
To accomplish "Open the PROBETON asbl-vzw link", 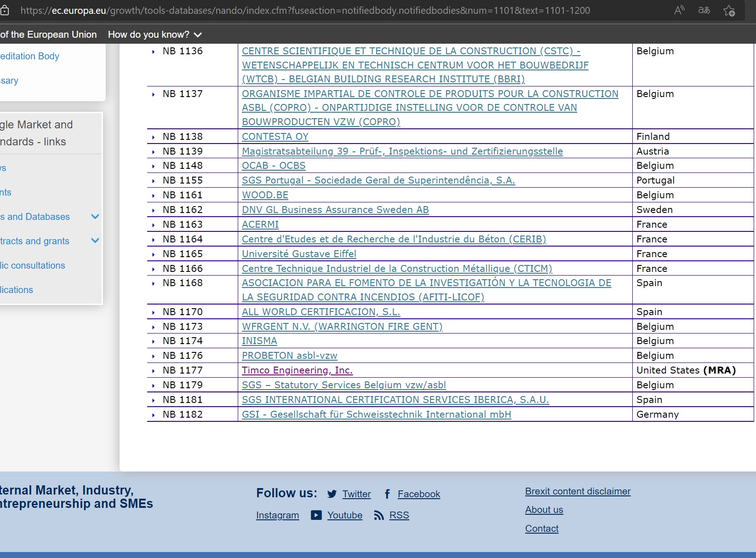I will tap(290, 356).
